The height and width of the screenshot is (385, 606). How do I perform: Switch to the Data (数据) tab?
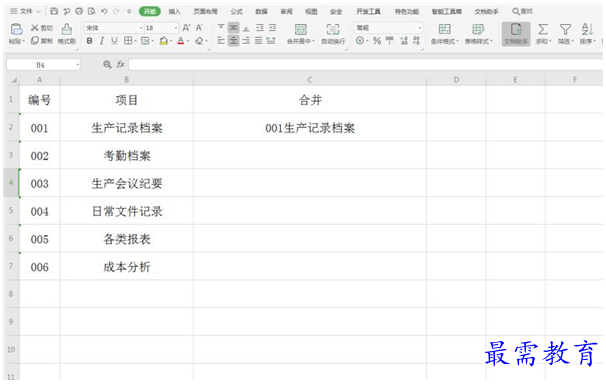click(262, 12)
